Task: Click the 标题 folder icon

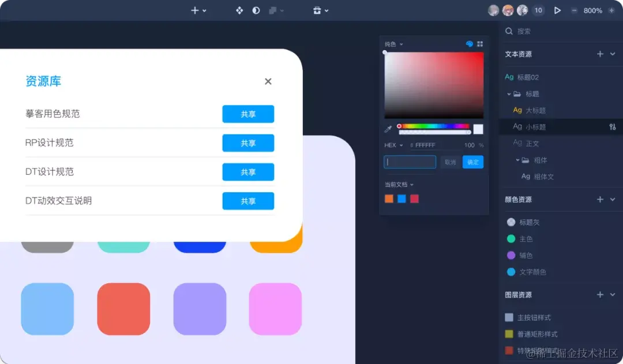Action: (x=517, y=94)
